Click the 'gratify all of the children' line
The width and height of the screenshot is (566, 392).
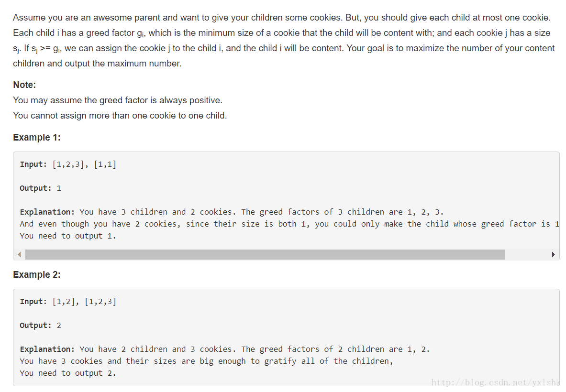point(207,361)
